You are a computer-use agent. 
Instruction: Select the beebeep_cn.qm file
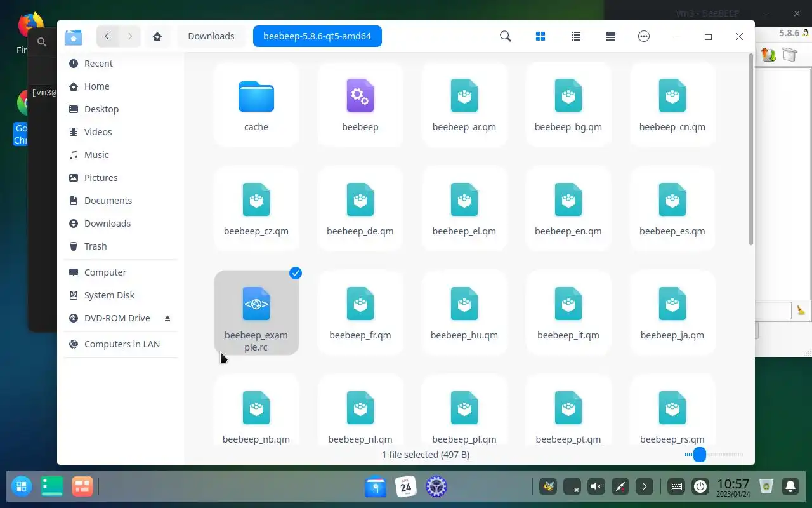point(672,105)
